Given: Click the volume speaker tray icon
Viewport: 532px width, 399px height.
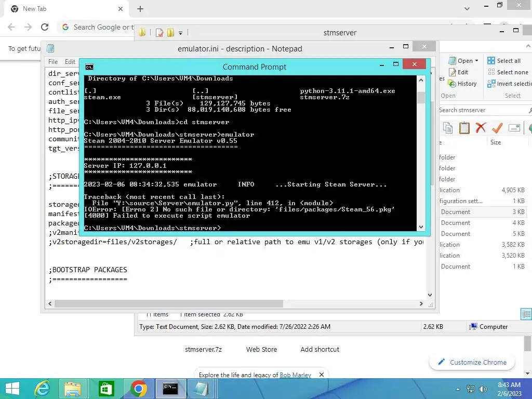Looking at the screenshot, I should click(x=483, y=389).
